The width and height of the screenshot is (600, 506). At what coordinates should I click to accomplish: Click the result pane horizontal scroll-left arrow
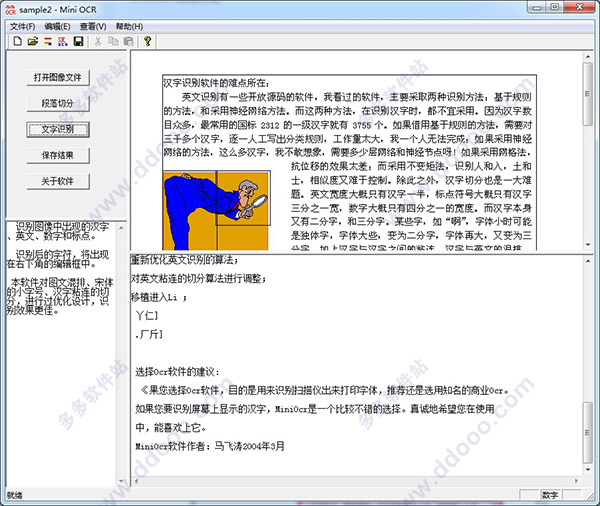point(136,481)
